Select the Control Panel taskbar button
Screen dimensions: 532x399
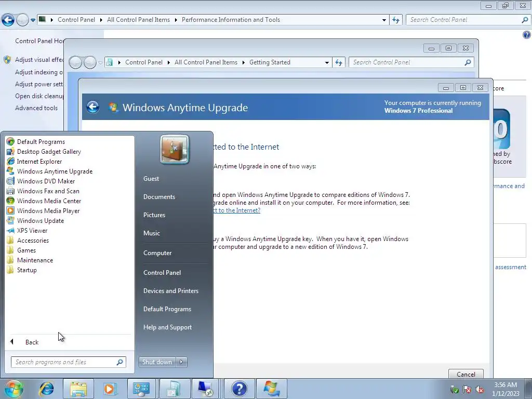pyautogui.click(x=141, y=389)
